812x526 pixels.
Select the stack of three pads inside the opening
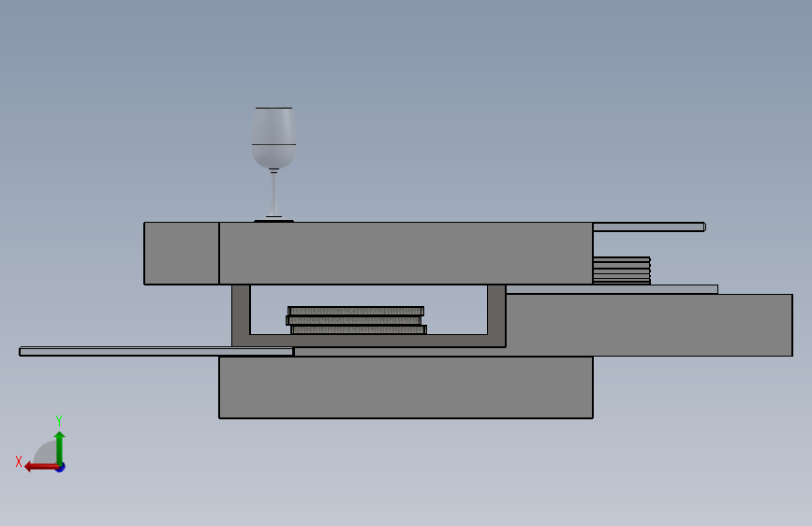click(356, 320)
